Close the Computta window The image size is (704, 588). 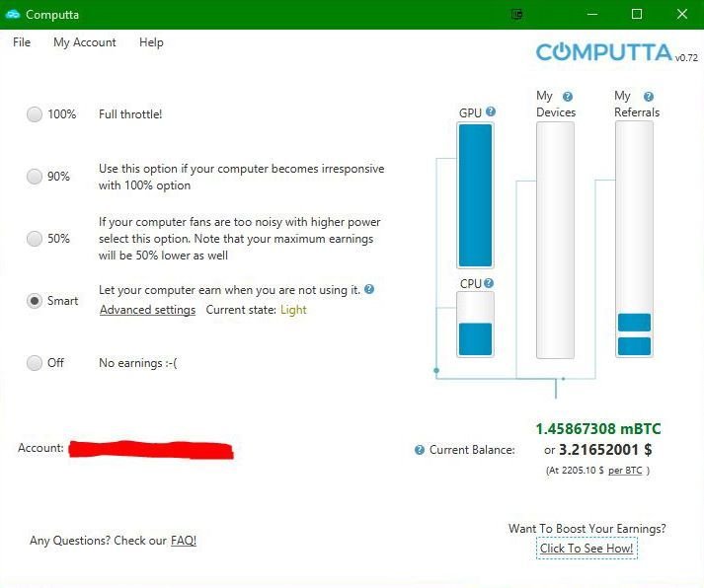(x=682, y=15)
